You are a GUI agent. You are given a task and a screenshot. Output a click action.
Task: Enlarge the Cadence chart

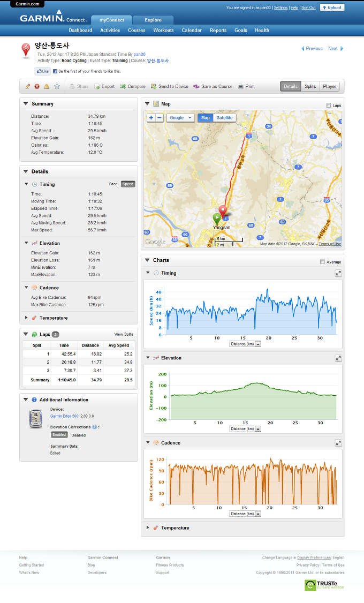pyautogui.click(x=338, y=443)
